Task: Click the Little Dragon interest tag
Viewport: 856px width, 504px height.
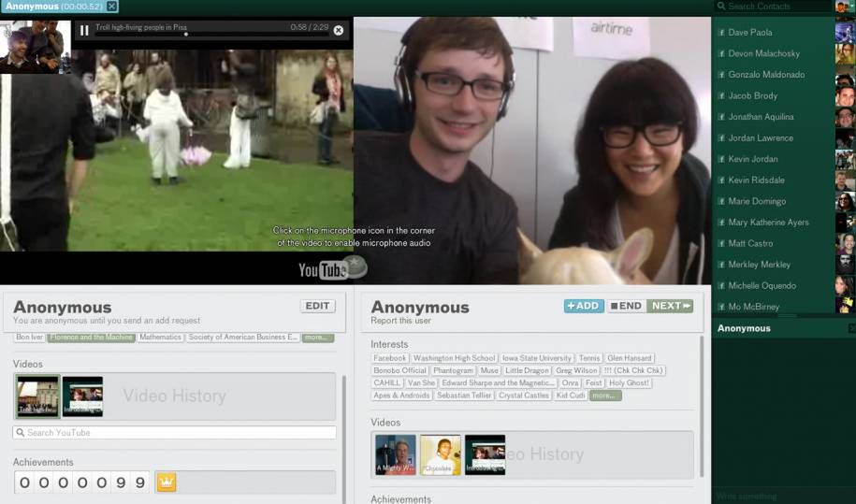Action: tap(527, 370)
